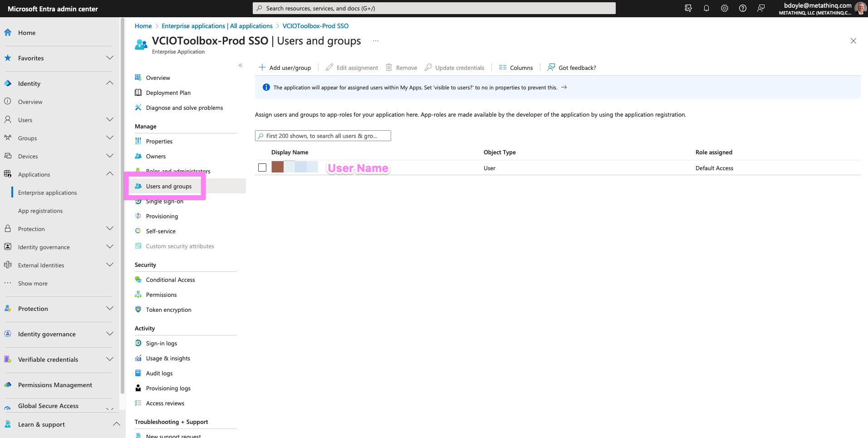Open the help question mark icon
This screenshot has height=438, width=868.
[743, 8]
